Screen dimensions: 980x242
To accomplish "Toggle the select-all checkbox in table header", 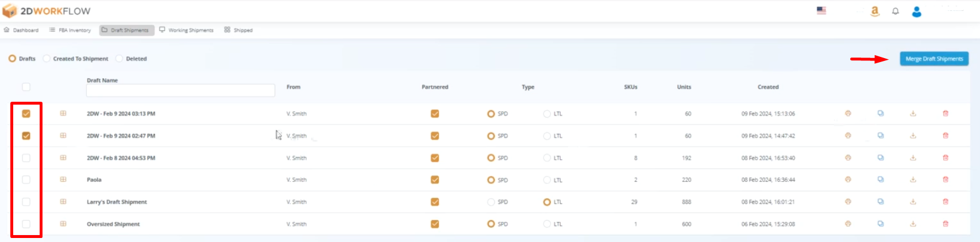I will pyautogui.click(x=26, y=87).
